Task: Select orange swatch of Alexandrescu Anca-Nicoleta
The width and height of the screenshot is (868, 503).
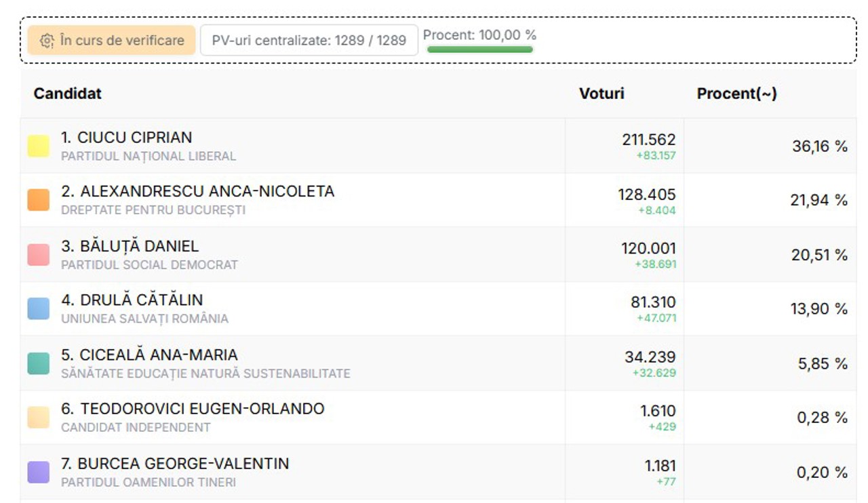Action: [39, 200]
